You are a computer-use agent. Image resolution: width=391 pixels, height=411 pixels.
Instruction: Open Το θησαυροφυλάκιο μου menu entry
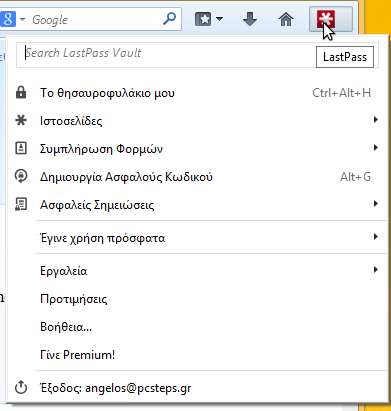(197, 93)
